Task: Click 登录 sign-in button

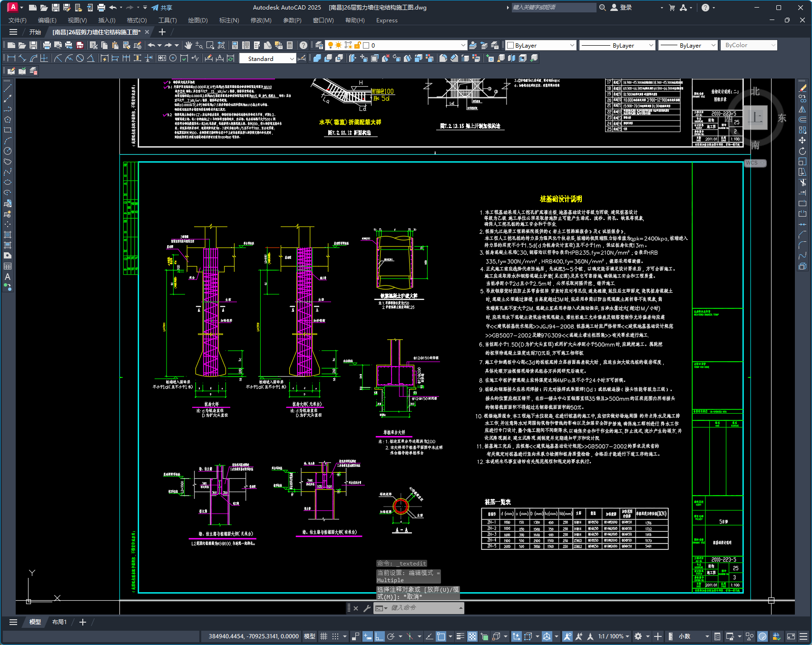Action: [x=621, y=8]
